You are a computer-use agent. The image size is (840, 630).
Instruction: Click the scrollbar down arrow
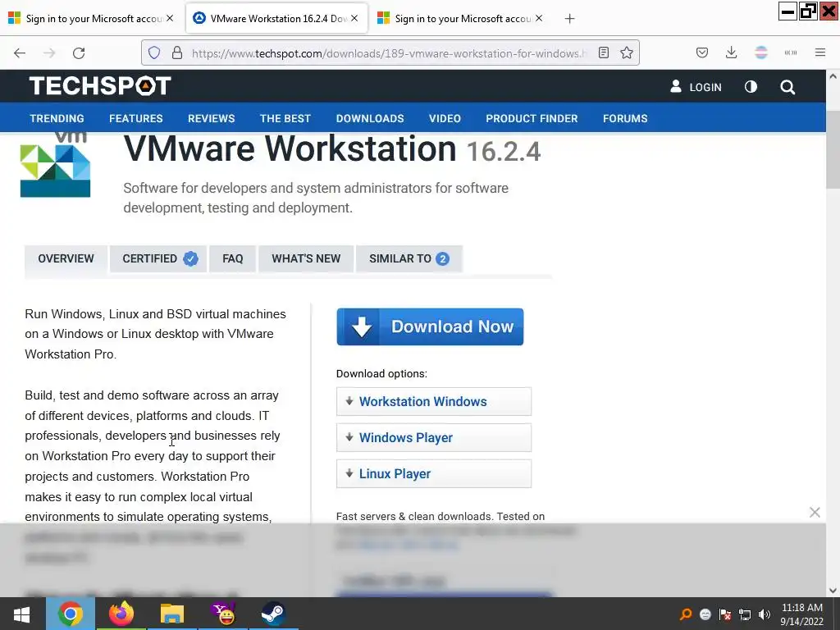[x=833, y=591]
